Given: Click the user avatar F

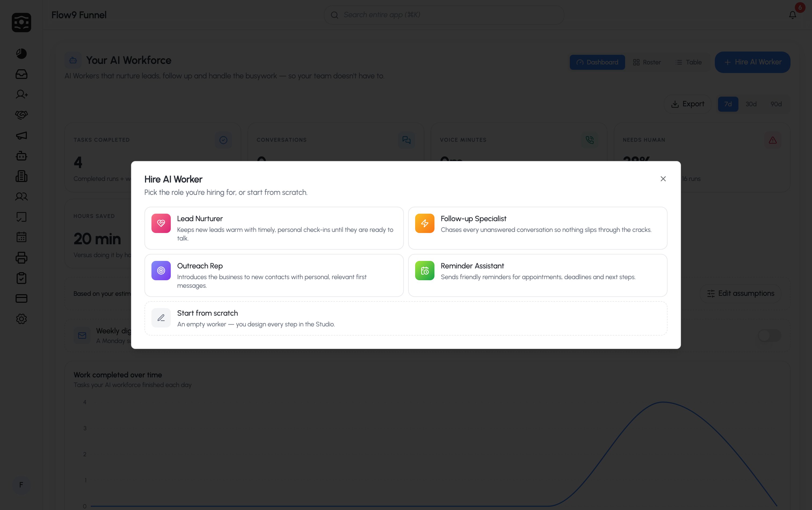Looking at the screenshot, I should pyautogui.click(x=21, y=485).
